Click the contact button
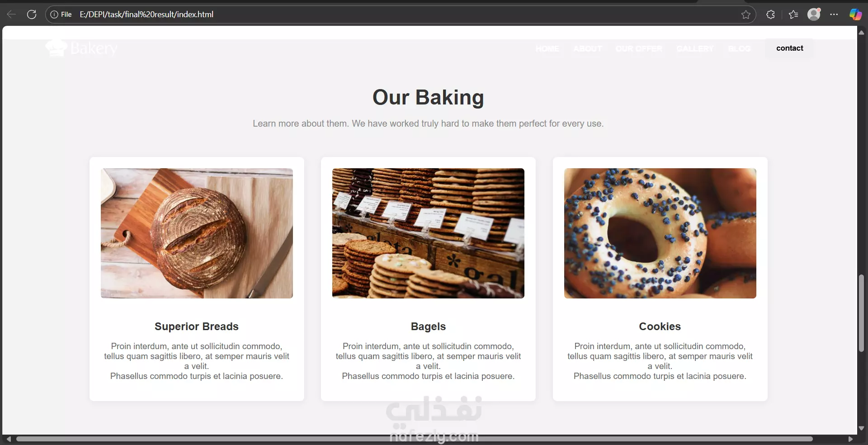The image size is (868, 445). coord(790,48)
